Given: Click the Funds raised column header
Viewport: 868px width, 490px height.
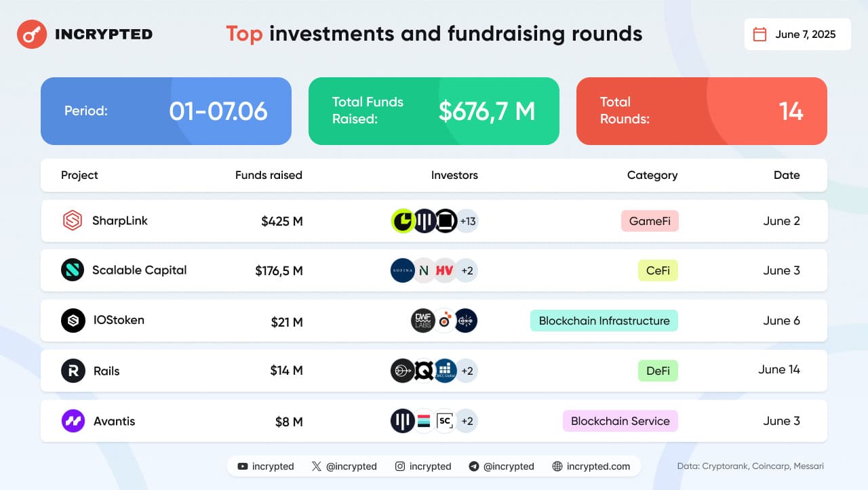Looking at the screenshot, I should [x=269, y=175].
